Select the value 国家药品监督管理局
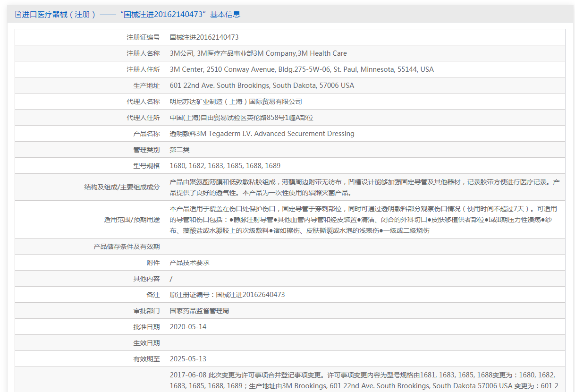Screen dimensions: 575x392 (199, 311)
